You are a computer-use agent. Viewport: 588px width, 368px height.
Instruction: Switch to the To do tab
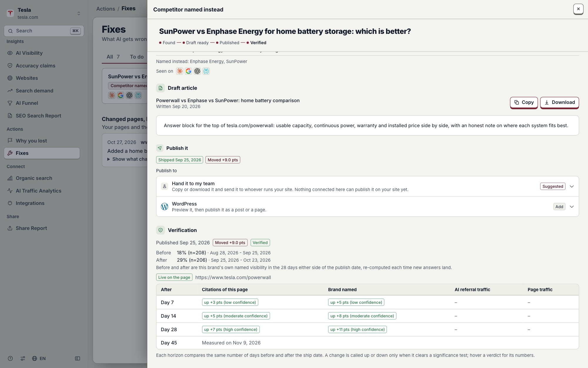pyautogui.click(x=137, y=57)
